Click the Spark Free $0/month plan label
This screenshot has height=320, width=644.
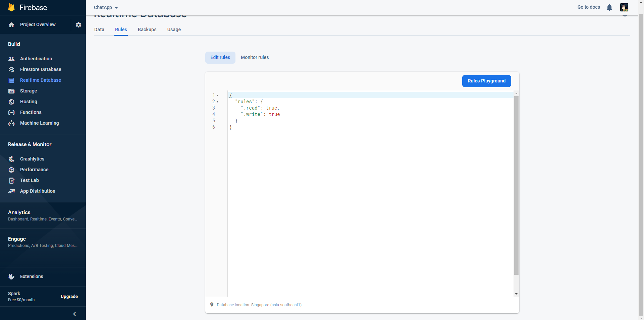[21, 297]
